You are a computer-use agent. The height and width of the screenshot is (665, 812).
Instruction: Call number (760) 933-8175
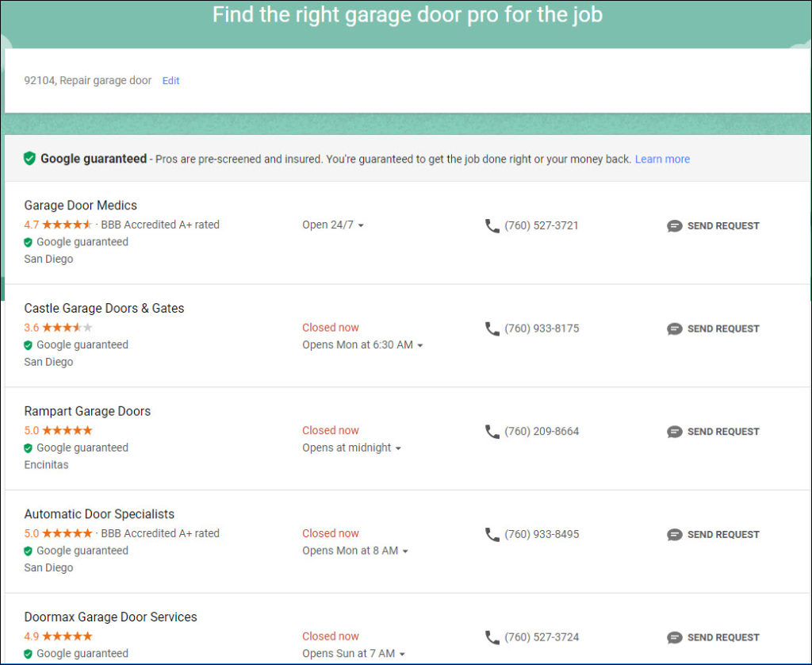542,329
